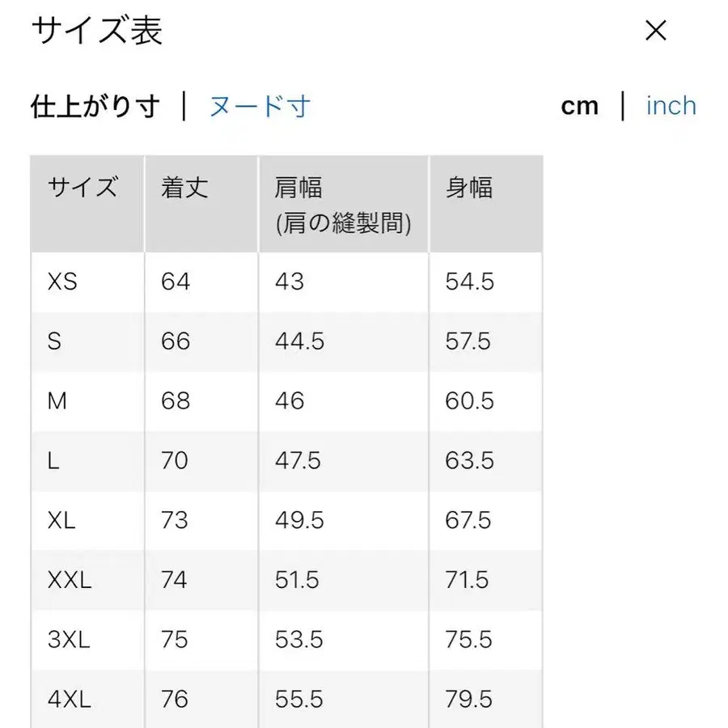Switch measurements to inch units
Screen dimensions: 728x728
pyautogui.click(x=671, y=106)
